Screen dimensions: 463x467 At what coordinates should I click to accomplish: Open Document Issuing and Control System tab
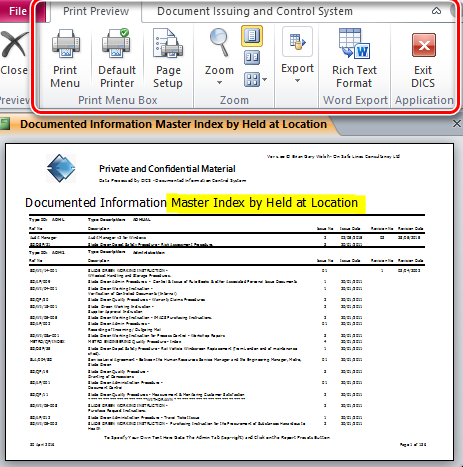tap(255, 11)
